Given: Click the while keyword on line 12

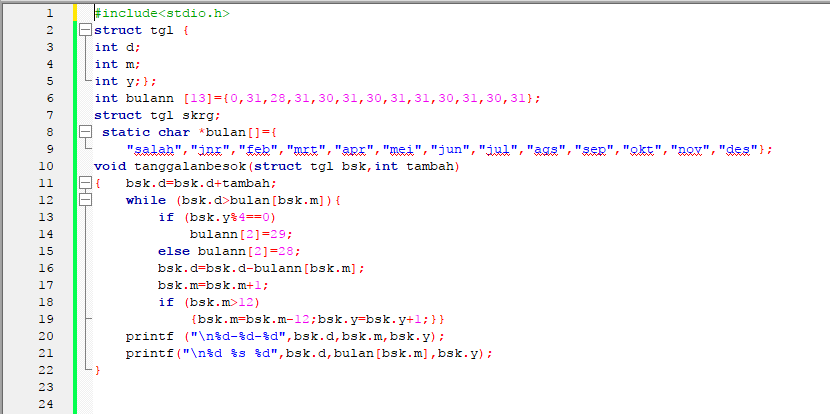Looking at the screenshot, I should 146,200.
